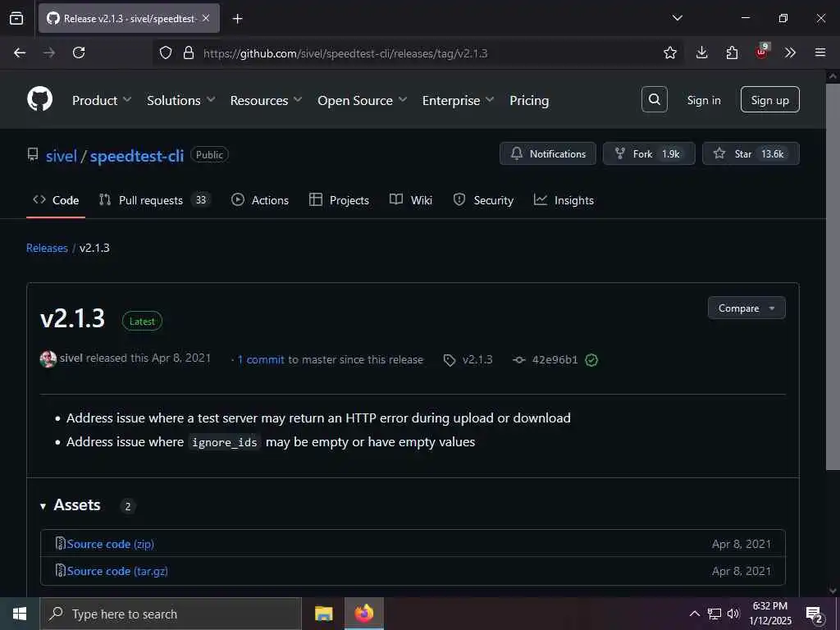Click the tracking protection shield icon
The height and width of the screenshot is (630, 840).
166,52
